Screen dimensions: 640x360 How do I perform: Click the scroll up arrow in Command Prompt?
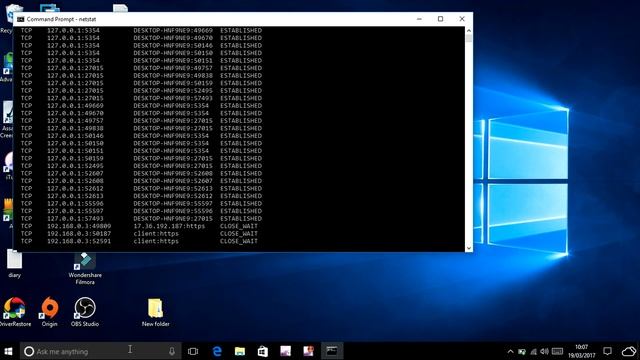pos(469,31)
